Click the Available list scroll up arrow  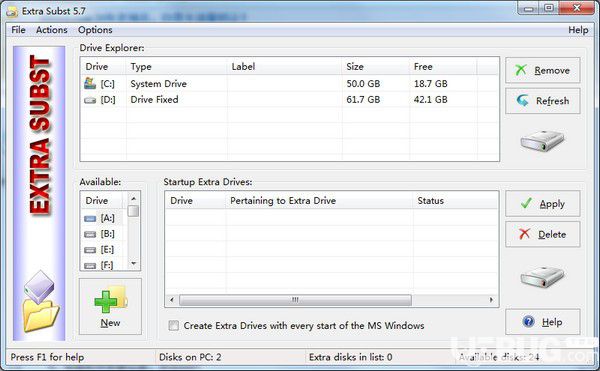(x=133, y=199)
